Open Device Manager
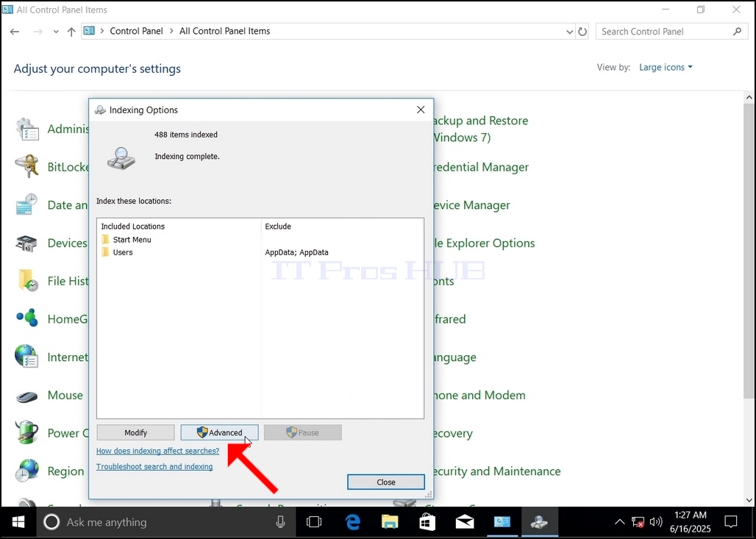Image resolution: width=756 pixels, height=539 pixels. pyautogui.click(x=471, y=205)
